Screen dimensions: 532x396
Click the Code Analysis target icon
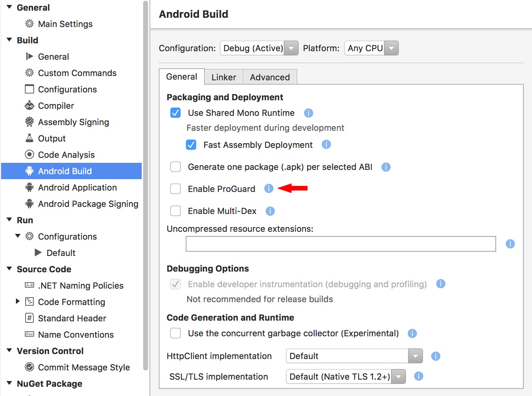point(29,155)
